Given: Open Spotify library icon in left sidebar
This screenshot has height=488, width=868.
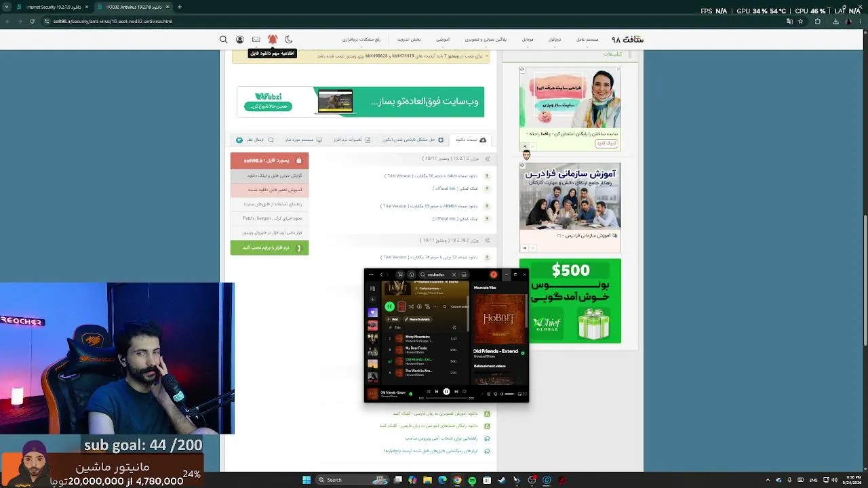Looking at the screenshot, I should (372, 288).
